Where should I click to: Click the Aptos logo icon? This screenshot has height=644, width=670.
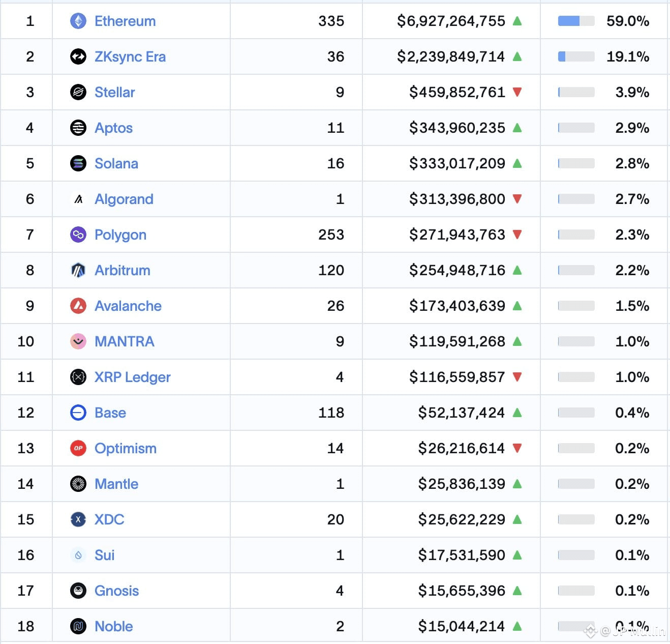point(78,128)
